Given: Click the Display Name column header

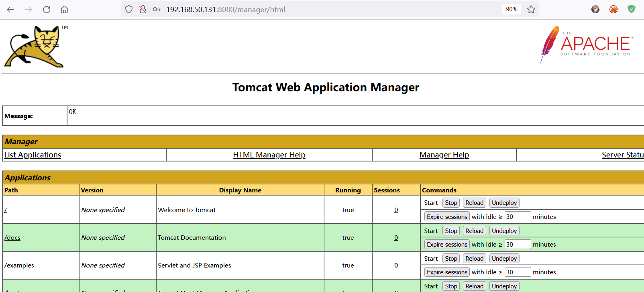Looking at the screenshot, I should [x=240, y=190].
